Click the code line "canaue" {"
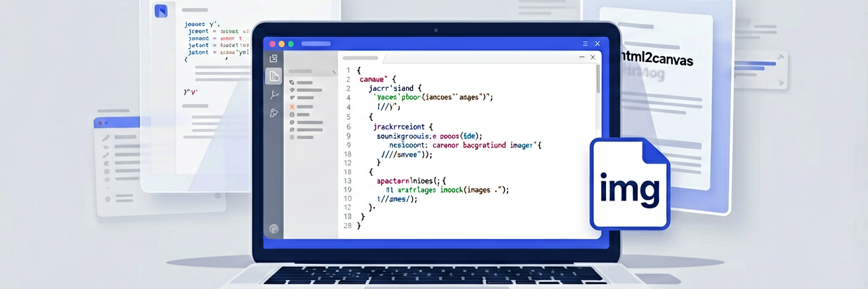The image size is (868, 289). [377, 79]
